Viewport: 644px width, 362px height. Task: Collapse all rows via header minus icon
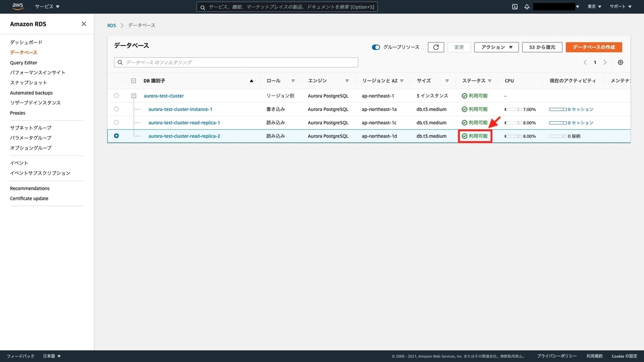[x=134, y=81]
